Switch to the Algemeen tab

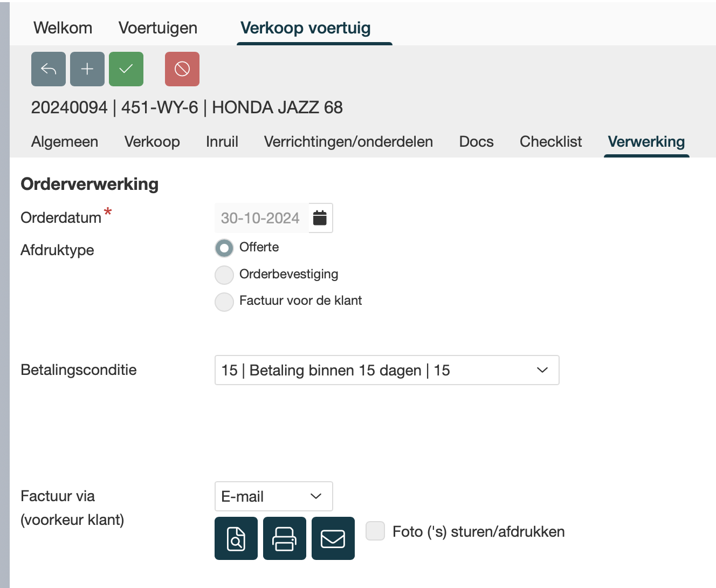65,142
